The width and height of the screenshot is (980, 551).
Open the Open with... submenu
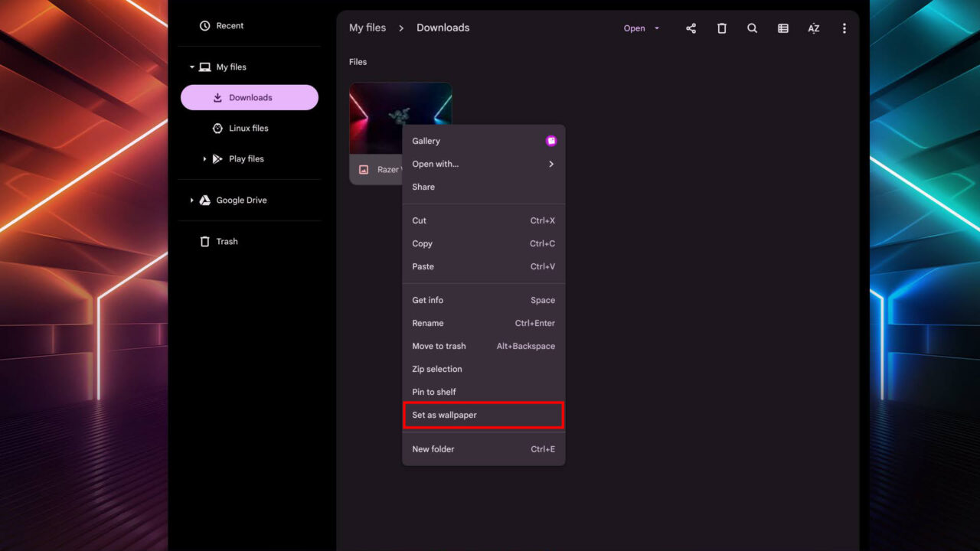436,164
